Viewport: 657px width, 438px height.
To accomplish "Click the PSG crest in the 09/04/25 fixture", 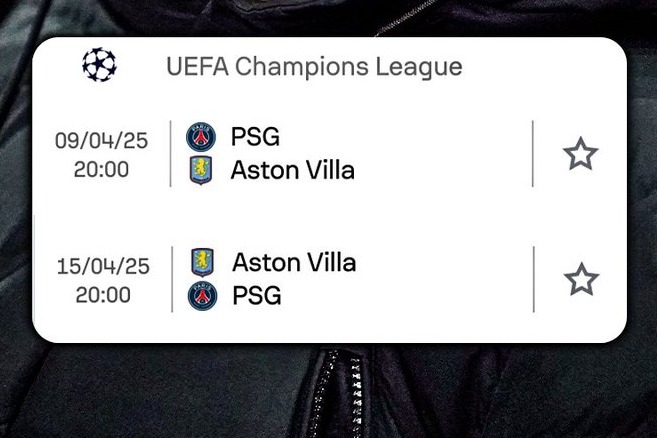I will 201,137.
